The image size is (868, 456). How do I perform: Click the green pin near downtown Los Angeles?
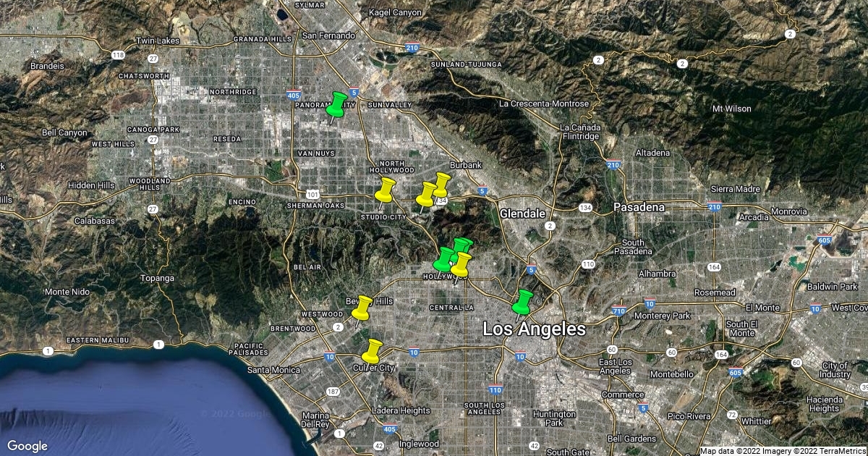click(522, 301)
